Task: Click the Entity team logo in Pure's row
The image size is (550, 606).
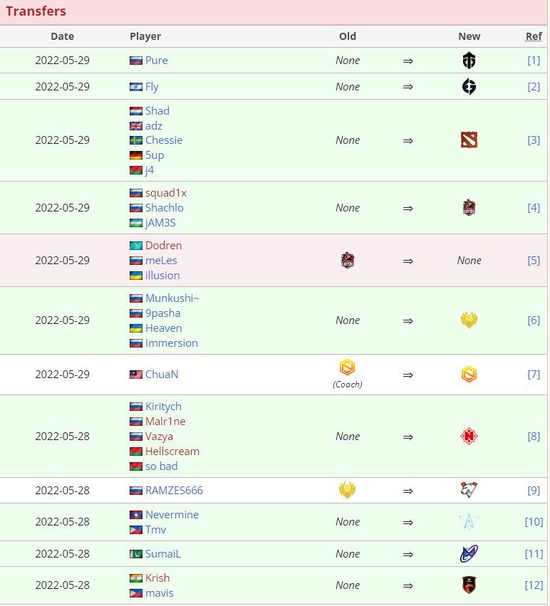Action: coord(469,60)
